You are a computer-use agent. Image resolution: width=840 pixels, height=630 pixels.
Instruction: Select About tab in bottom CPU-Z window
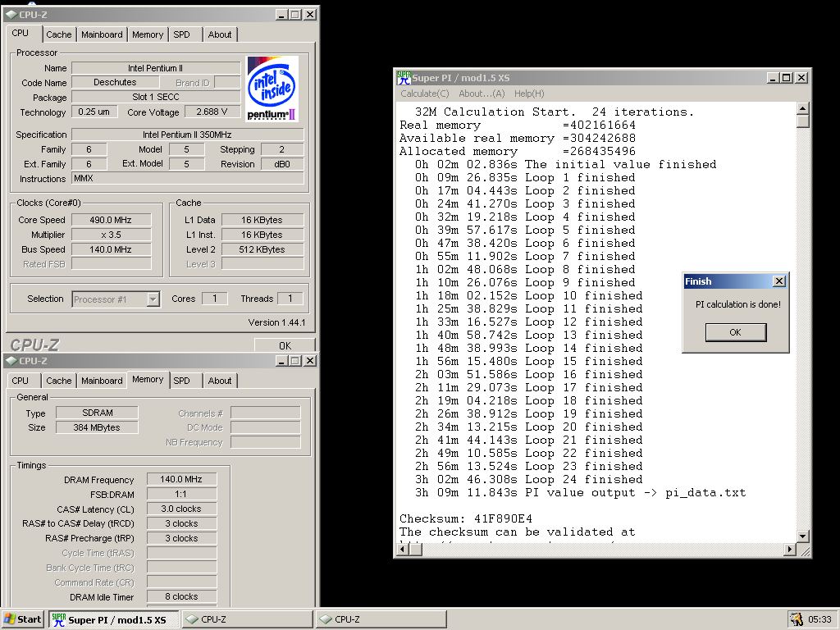coord(220,381)
